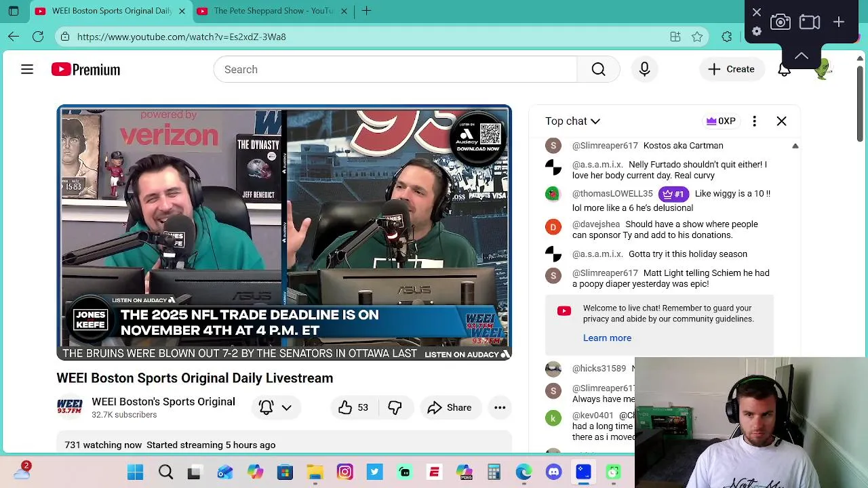
Task: Refresh the current page
Action: tap(38, 37)
